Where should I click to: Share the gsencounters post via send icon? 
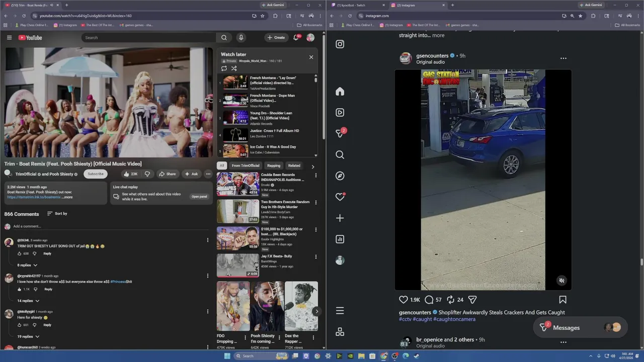pyautogui.click(x=472, y=300)
